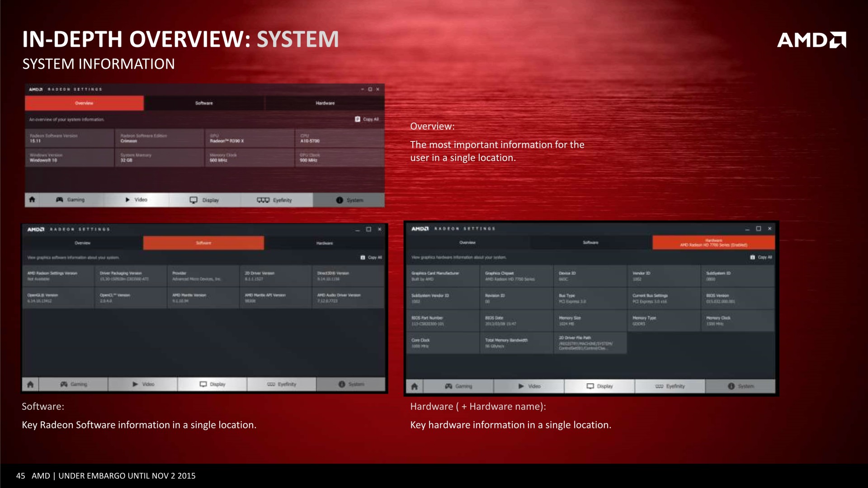Click the Graphics Chipset info tile
Image resolution: width=868 pixels, height=488 pixels.
pos(516,276)
